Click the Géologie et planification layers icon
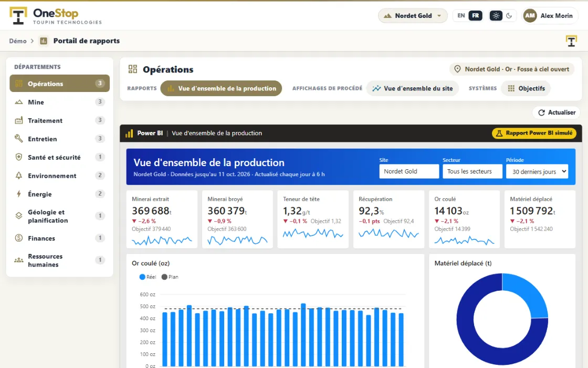The height and width of the screenshot is (368, 588). pyautogui.click(x=19, y=216)
